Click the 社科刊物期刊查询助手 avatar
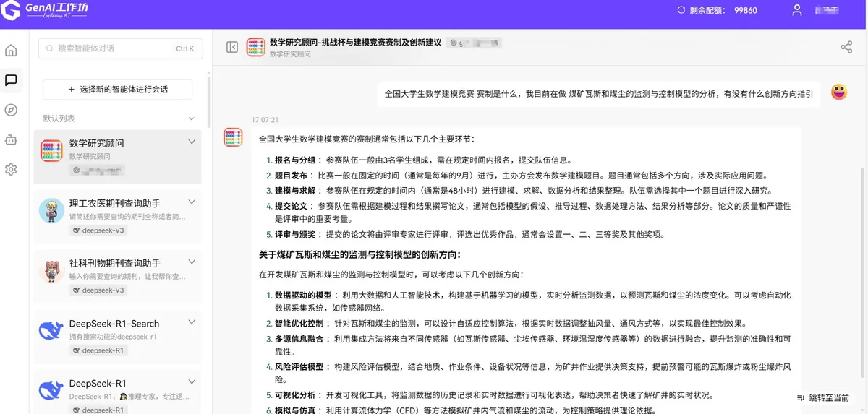Screen dimensions: 868x414 pyautogui.click(x=51, y=270)
